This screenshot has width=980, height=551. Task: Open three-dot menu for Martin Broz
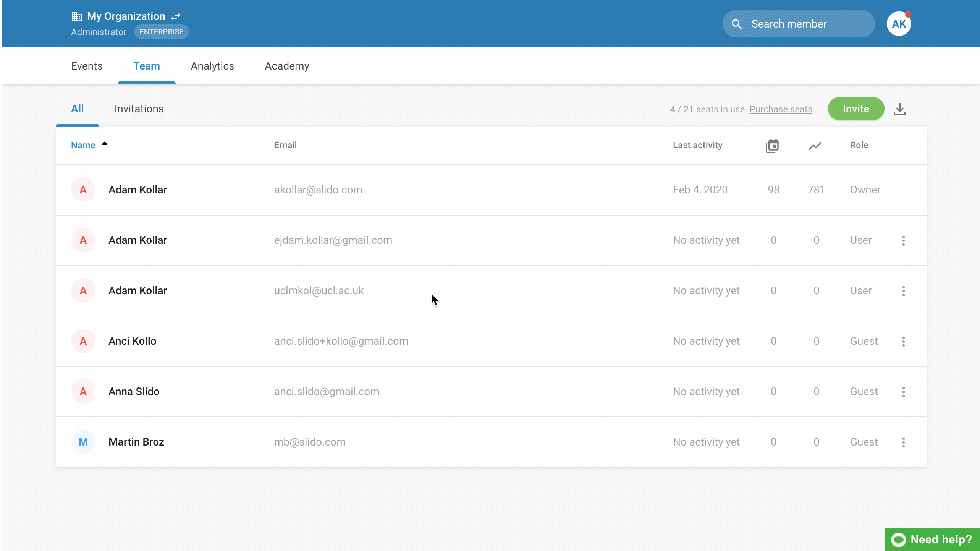tap(903, 442)
